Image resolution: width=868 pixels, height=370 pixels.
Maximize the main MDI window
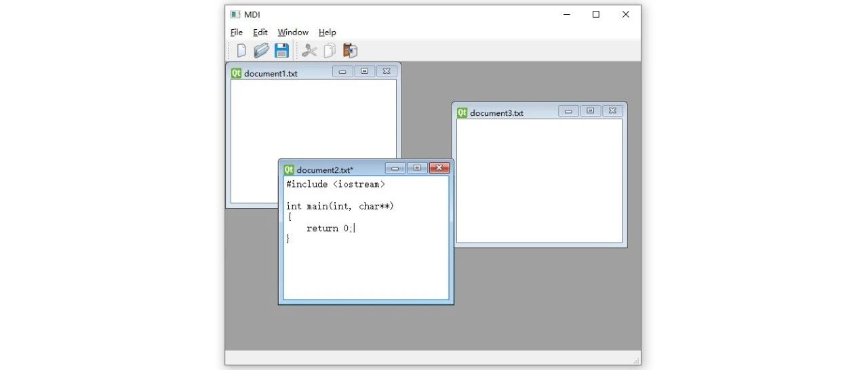tap(596, 14)
